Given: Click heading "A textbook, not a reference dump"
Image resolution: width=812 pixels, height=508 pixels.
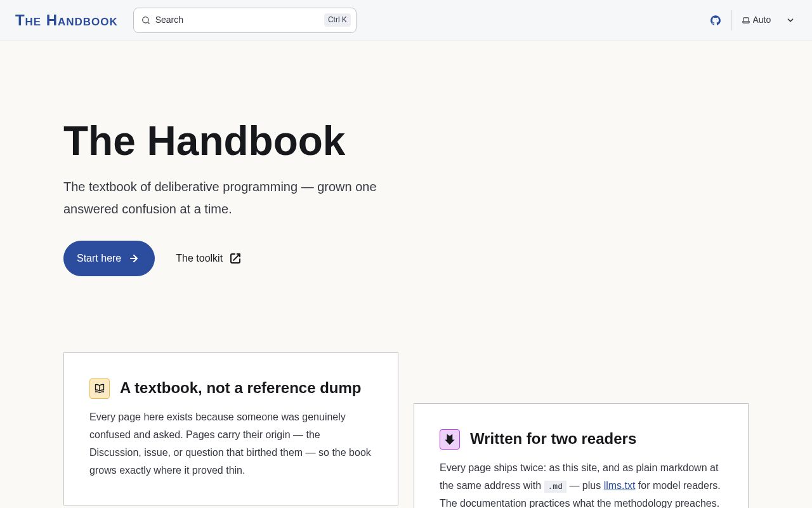Looking at the screenshot, I should (x=240, y=388).
